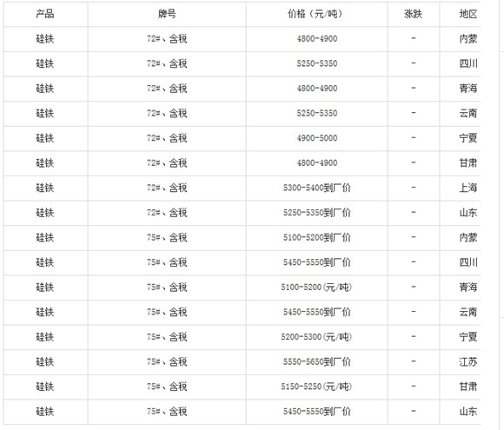
Task: Click the 涨跌 column header
Action: tap(413, 14)
